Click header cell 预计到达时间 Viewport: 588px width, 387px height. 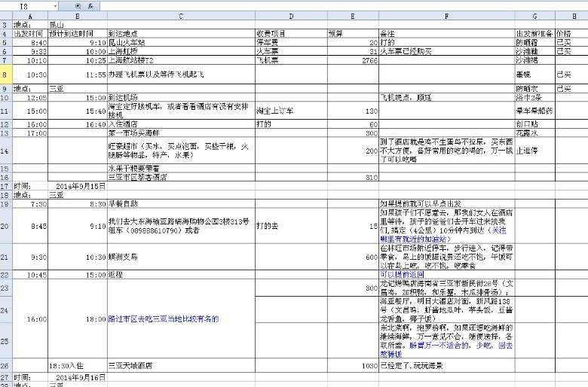pyautogui.click(x=78, y=34)
